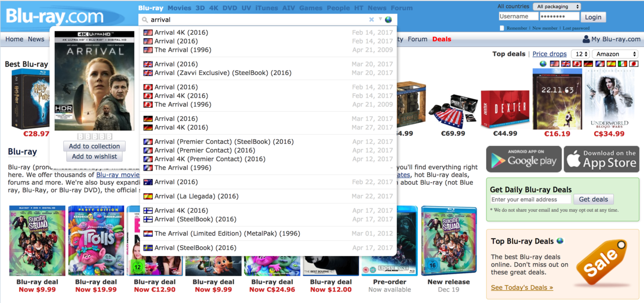The height and width of the screenshot is (303, 644).
Task: Focus the Username input field
Action: click(518, 17)
